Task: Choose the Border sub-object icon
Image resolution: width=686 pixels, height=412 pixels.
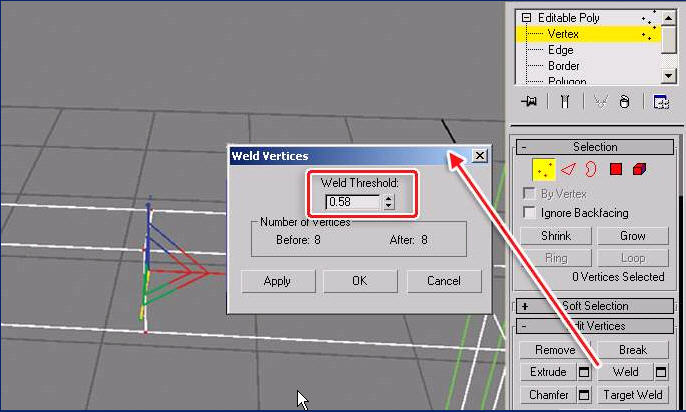Action: 590,170
